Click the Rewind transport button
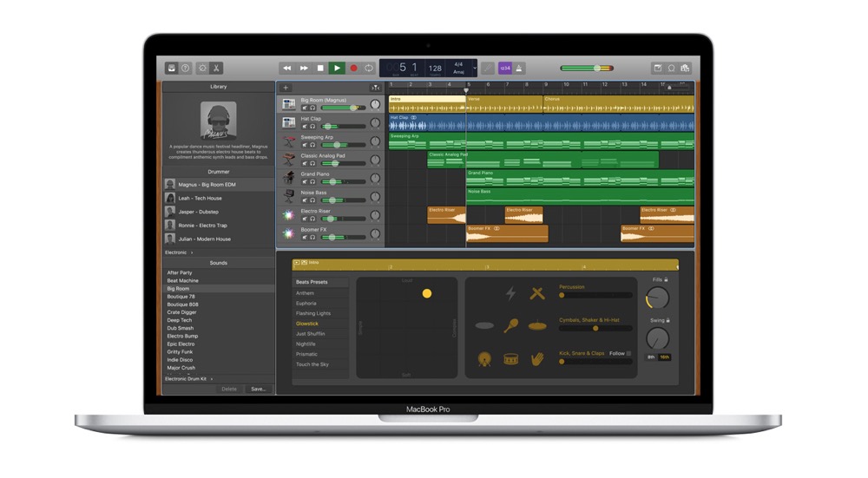This screenshot has width=868, height=478. 286,68
